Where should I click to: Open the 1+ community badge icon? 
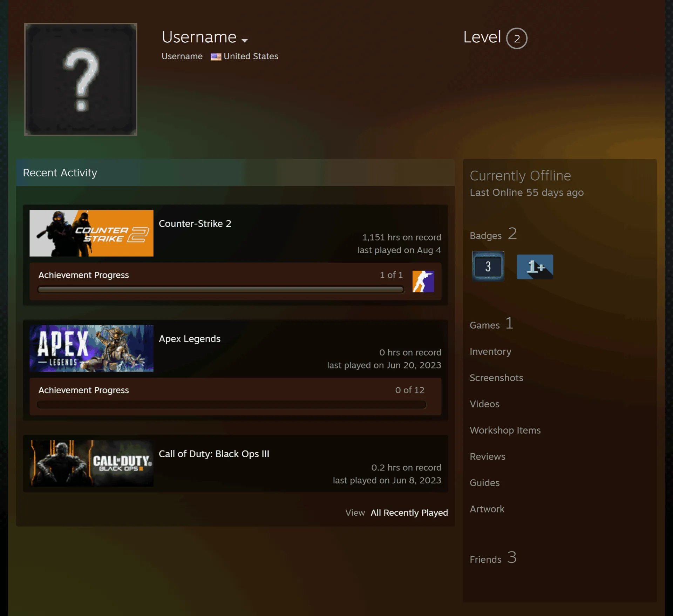(535, 267)
